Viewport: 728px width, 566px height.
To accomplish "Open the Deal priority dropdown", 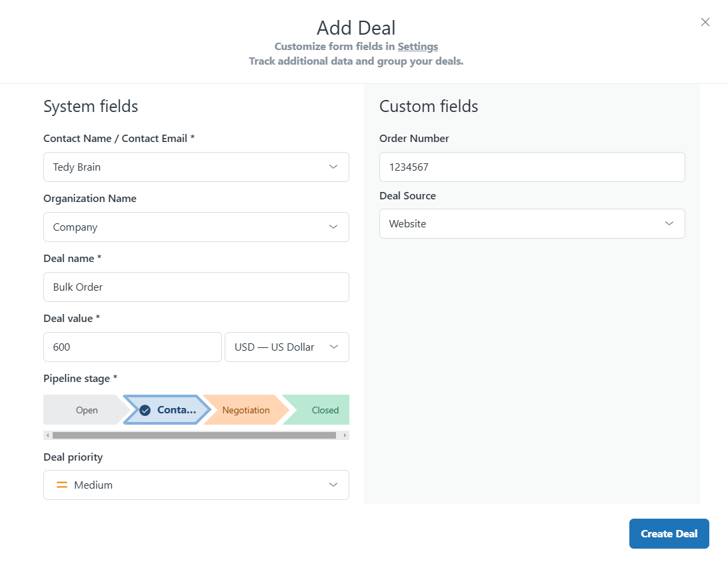I will click(x=196, y=485).
